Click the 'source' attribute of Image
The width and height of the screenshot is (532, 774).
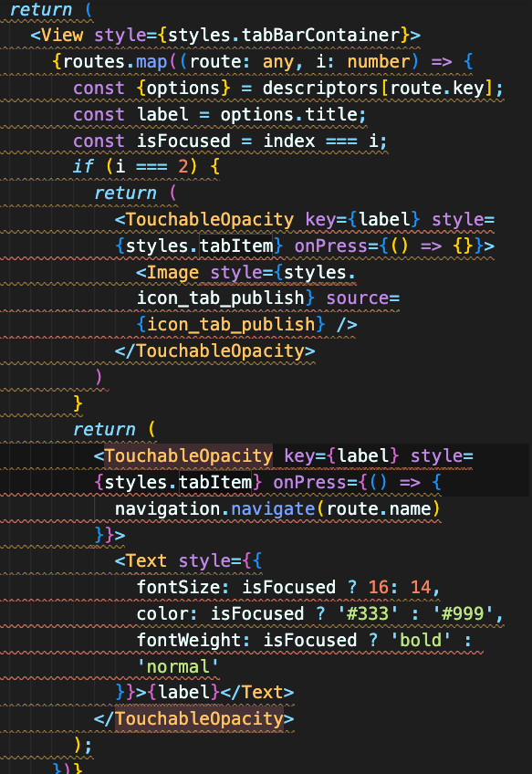click(x=358, y=298)
